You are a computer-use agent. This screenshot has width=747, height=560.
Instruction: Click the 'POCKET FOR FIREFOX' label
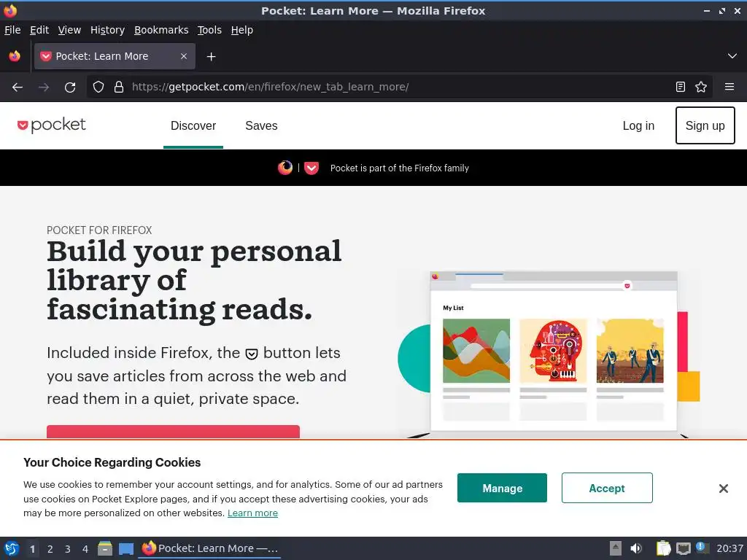(x=99, y=230)
